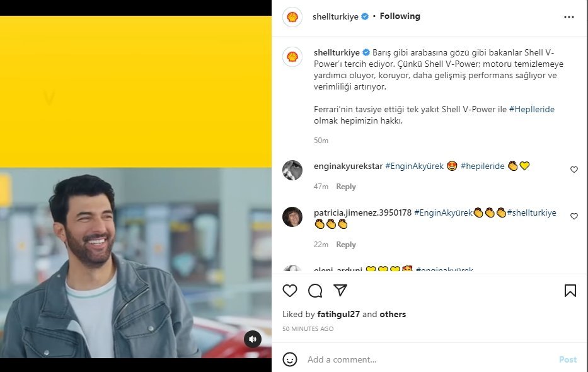Reply to patricia.jimenez's comment

(346, 245)
